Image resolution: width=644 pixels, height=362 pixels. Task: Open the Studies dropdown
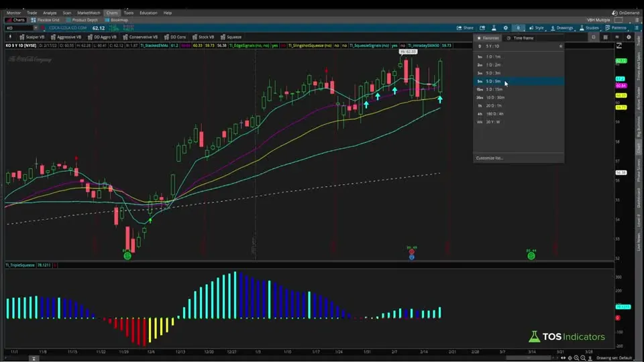pos(590,28)
